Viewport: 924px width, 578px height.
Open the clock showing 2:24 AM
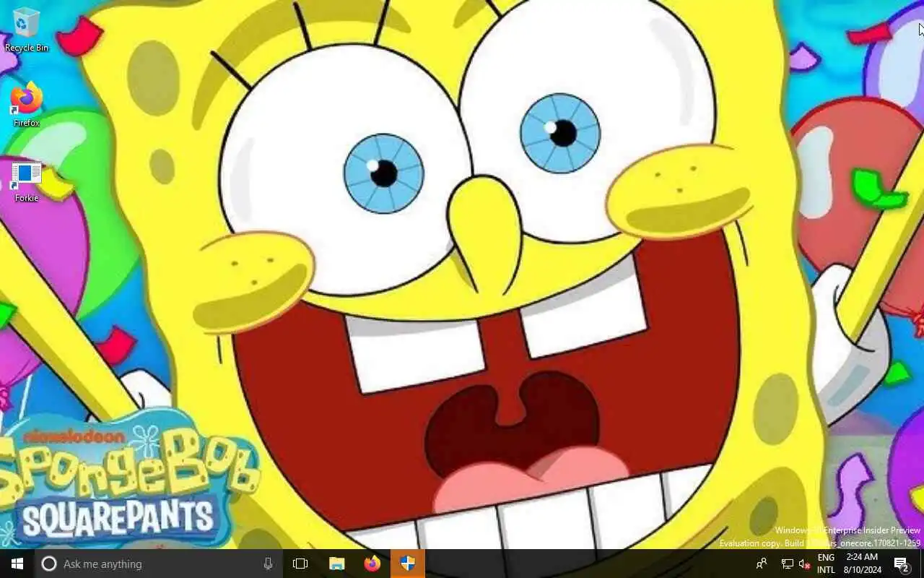point(863,564)
